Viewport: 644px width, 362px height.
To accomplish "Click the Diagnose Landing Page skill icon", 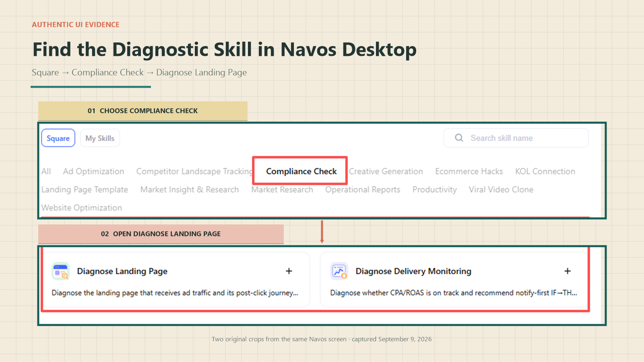I will tap(61, 271).
